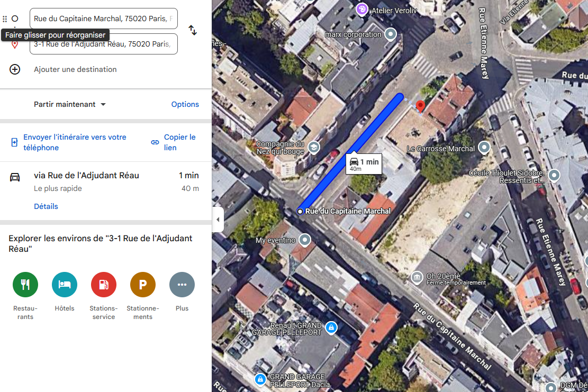This screenshot has width=588, height=392.
Task: Click the destination address field
Action: (104, 44)
